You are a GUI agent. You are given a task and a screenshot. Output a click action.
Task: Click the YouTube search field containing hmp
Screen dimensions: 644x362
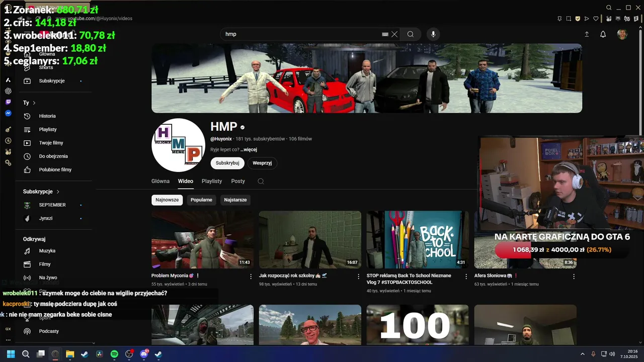click(303, 34)
